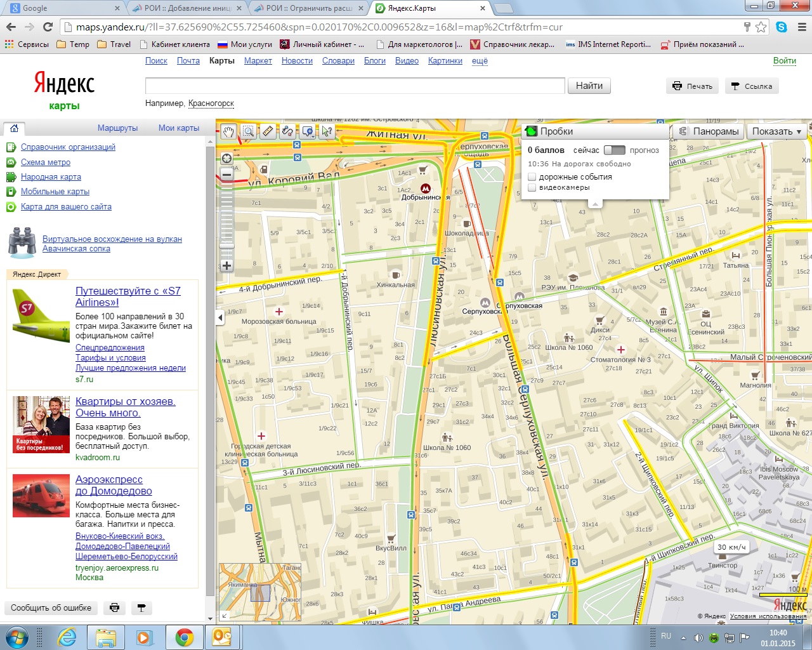812x650 pixels.
Task: Click the ВкусВилл shopping cart icon
Action: pos(391,539)
